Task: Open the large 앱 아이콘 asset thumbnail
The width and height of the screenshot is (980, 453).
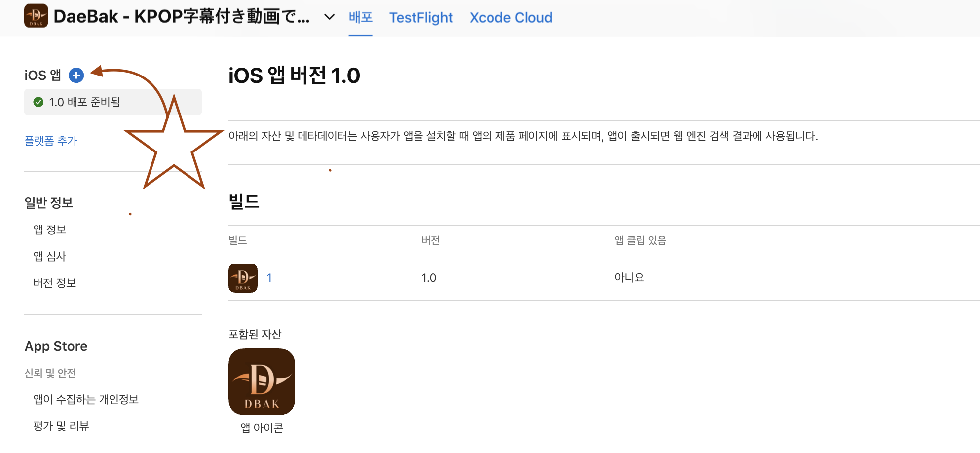Action: click(262, 381)
